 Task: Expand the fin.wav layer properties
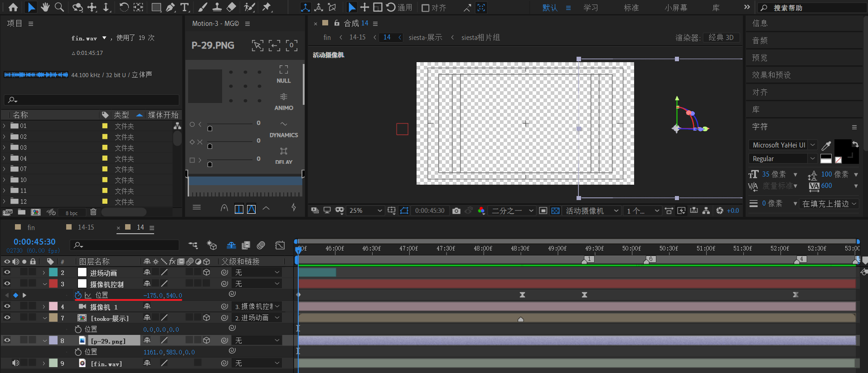click(x=44, y=363)
